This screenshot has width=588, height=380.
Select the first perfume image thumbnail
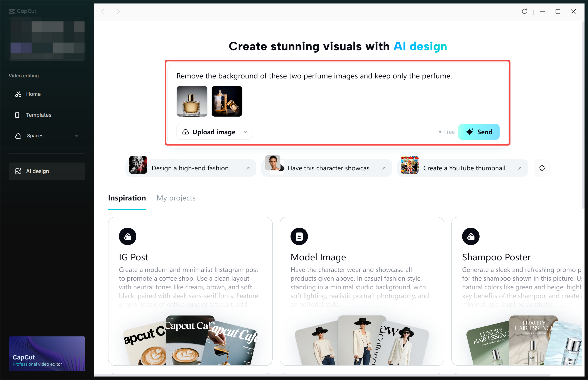click(x=192, y=101)
